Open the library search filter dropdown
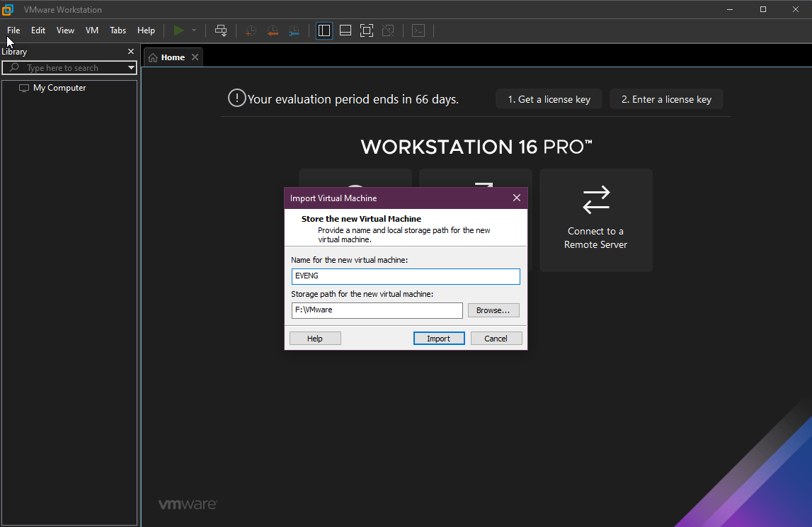The width and height of the screenshot is (812, 527). point(131,68)
